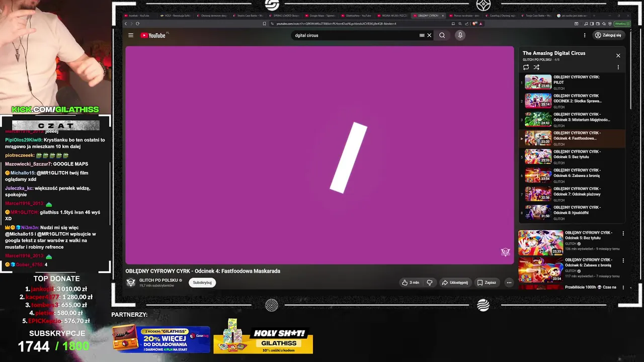This screenshot has height=362, width=644.
Task: Open options for Przebiliście 1000h recommendation
Action: [623, 288]
